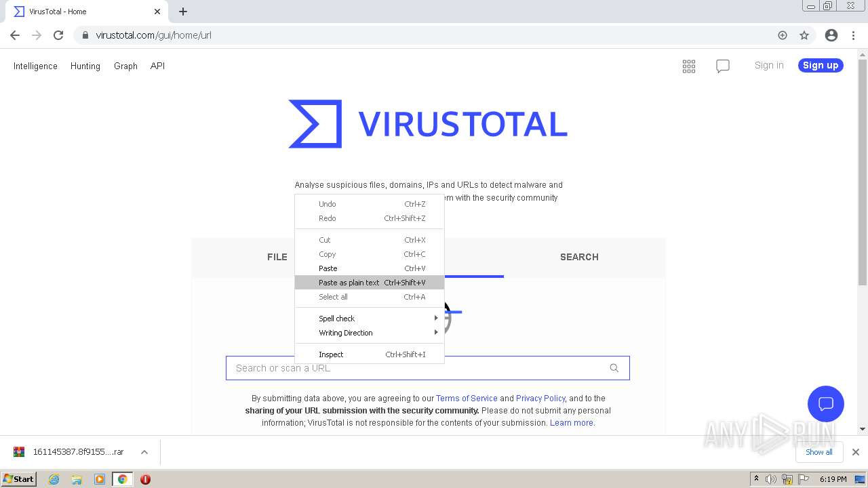Reload the VirusTotal page
Viewport: 868px width, 488px height.
pyautogui.click(x=58, y=35)
